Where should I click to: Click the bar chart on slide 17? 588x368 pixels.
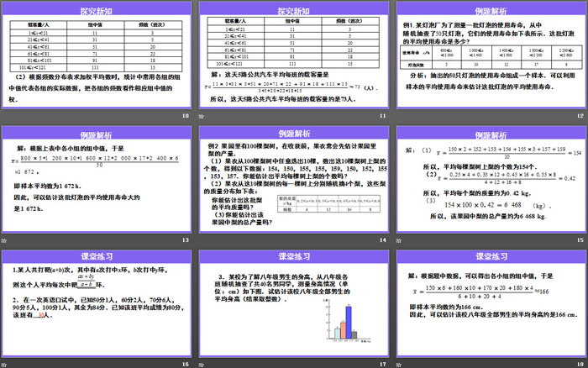(x=347, y=321)
